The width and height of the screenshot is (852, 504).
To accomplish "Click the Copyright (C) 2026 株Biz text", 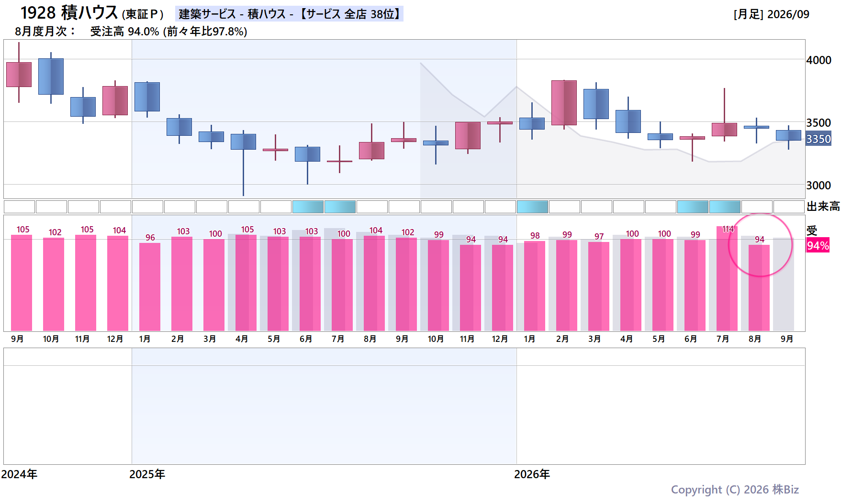I will (735, 490).
